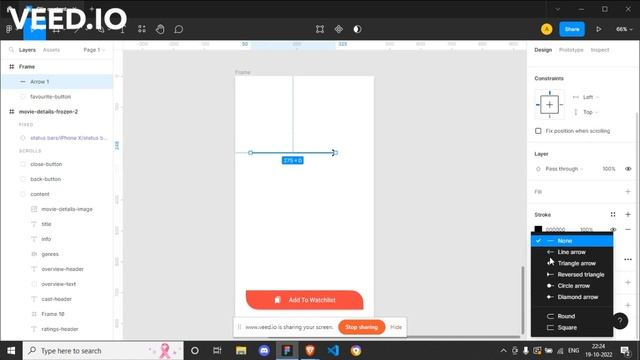Choose Square cap option

[x=572, y=327]
